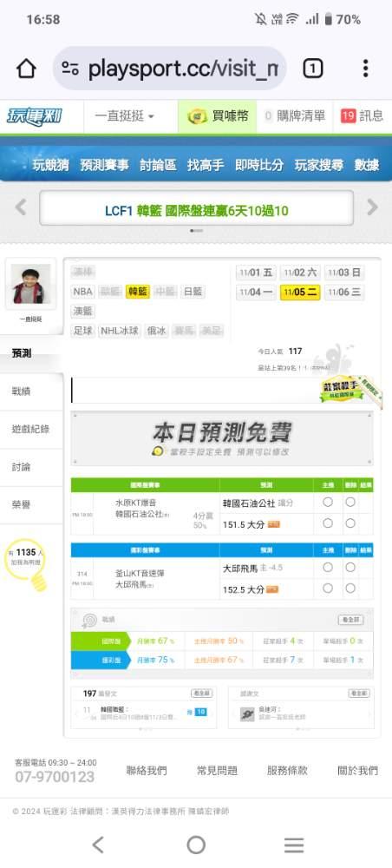Select 主推 radio for 大邱飛馬 主-4.5
The image size is (392, 868).
328,567
